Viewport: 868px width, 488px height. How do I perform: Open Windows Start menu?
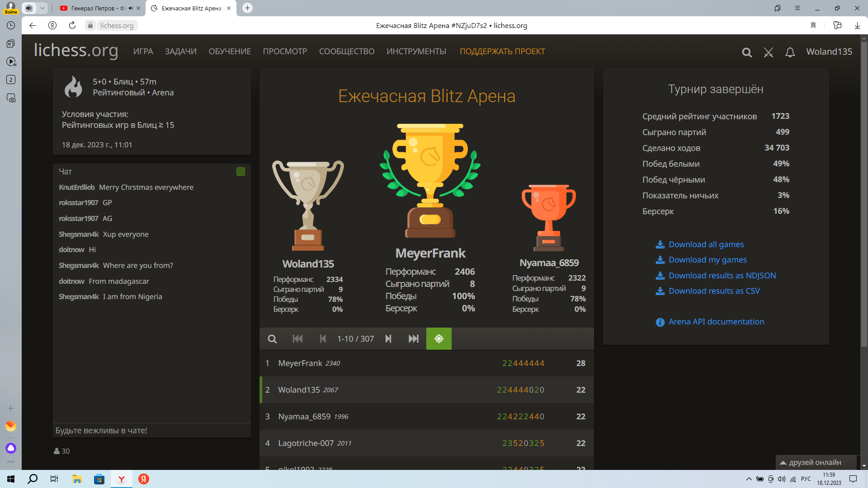point(11,479)
